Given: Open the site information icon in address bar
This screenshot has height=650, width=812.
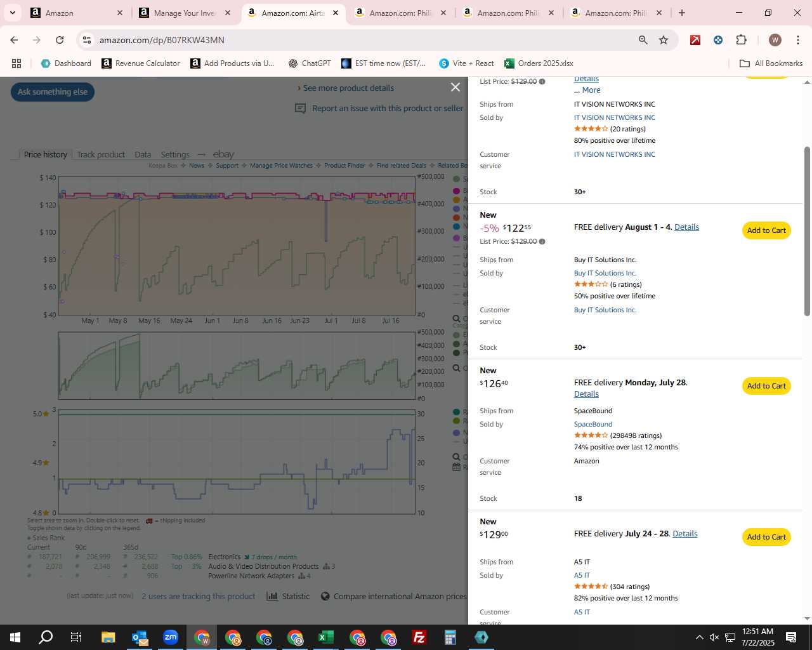Looking at the screenshot, I should (x=87, y=40).
